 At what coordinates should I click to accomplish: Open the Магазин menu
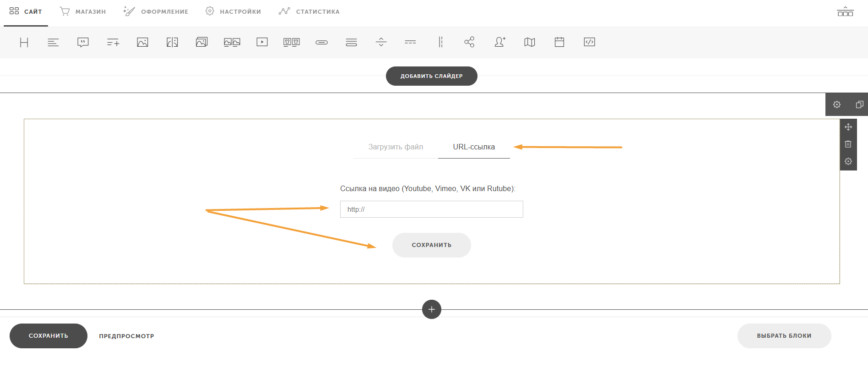tap(83, 11)
